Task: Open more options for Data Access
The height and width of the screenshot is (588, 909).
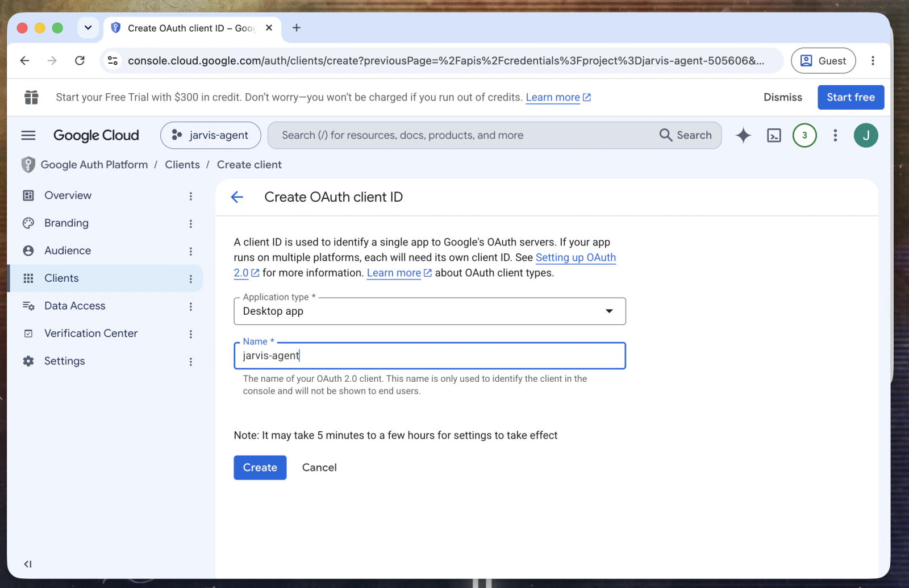Action: click(x=191, y=307)
